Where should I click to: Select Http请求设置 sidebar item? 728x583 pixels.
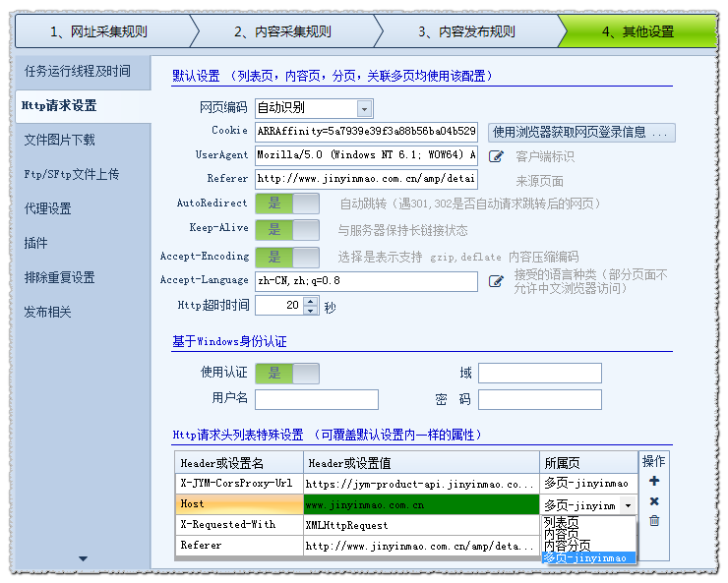point(84,106)
